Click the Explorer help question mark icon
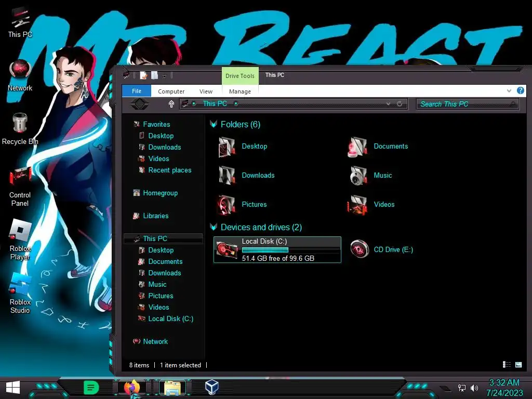Screen dimensions: 532x399 520,90
